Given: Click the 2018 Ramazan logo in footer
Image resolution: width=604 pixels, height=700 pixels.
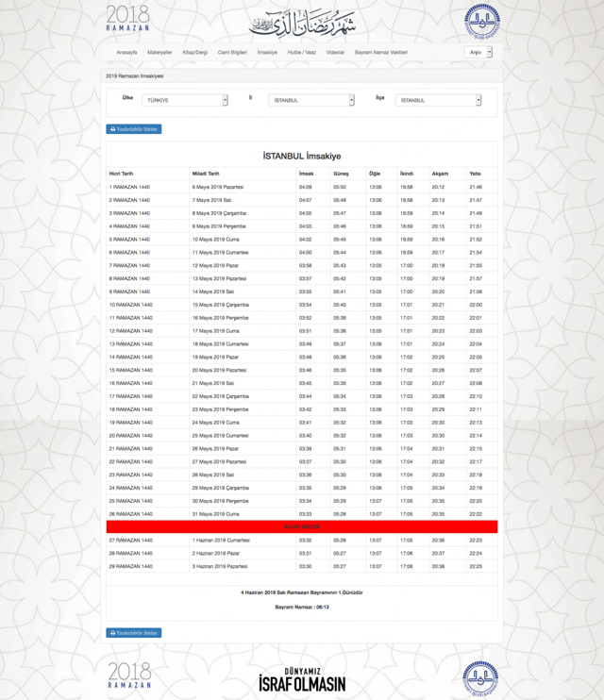Looking at the screenshot, I should tap(129, 675).
